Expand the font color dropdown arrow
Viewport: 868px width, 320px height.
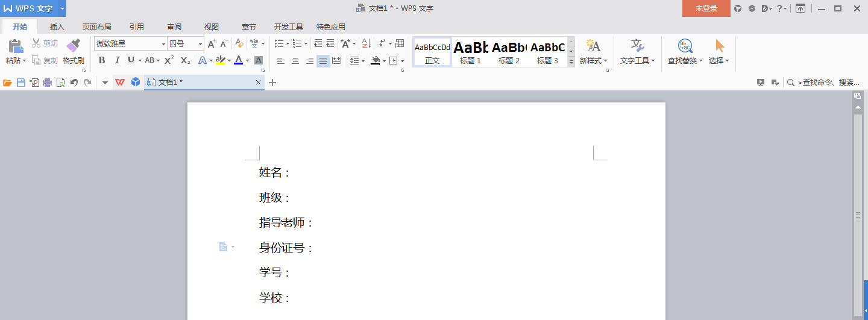click(248, 60)
